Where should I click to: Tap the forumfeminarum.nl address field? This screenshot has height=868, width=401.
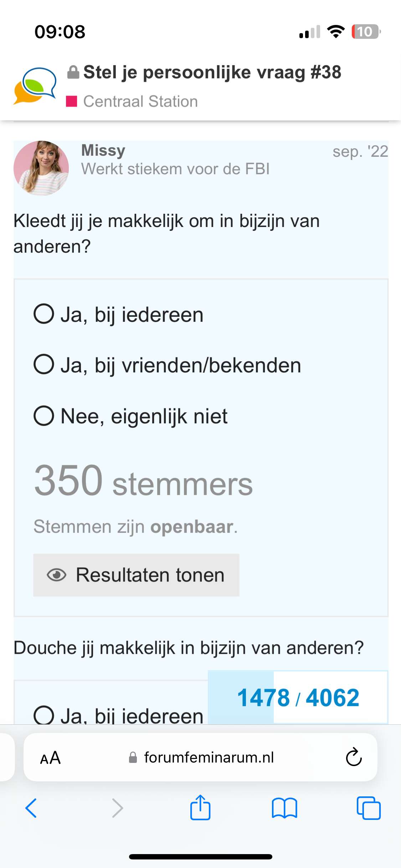click(x=209, y=757)
